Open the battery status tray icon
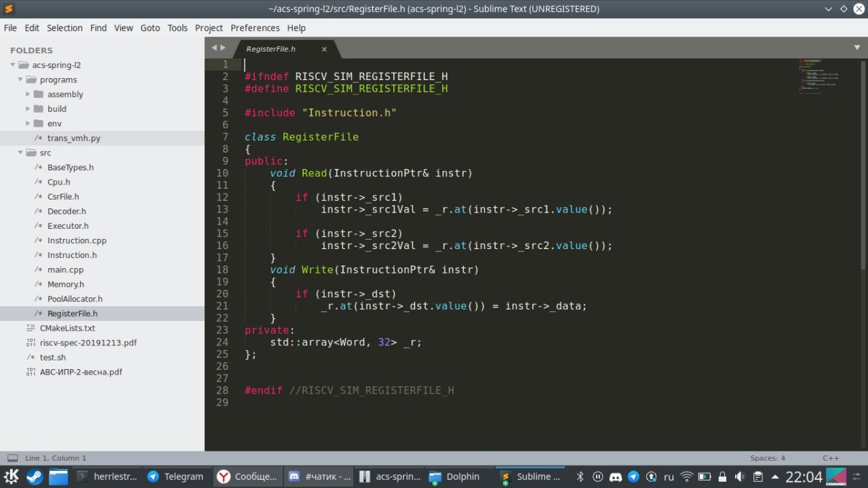Image resolution: width=868 pixels, height=488 pixels. tap(705, 476)
